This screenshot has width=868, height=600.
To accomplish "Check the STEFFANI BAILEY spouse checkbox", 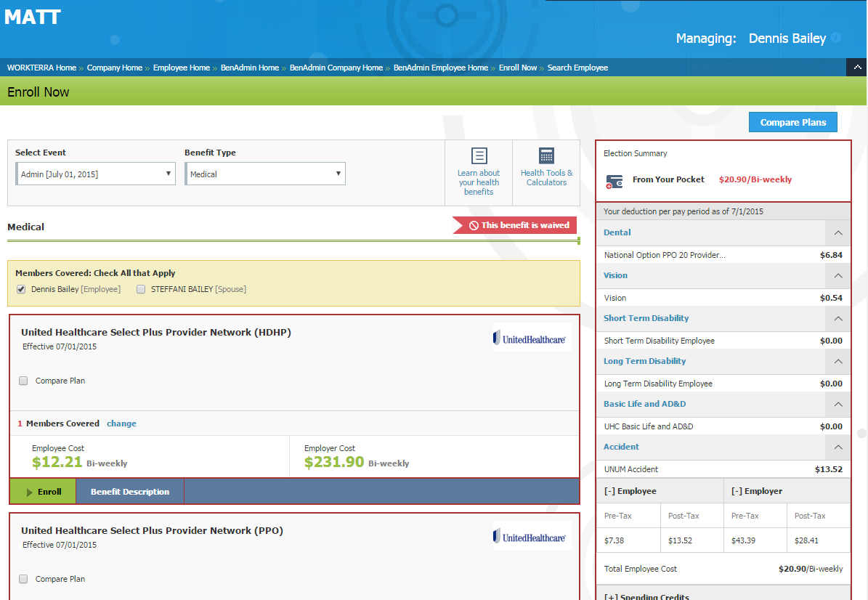I will pos(141,289).
